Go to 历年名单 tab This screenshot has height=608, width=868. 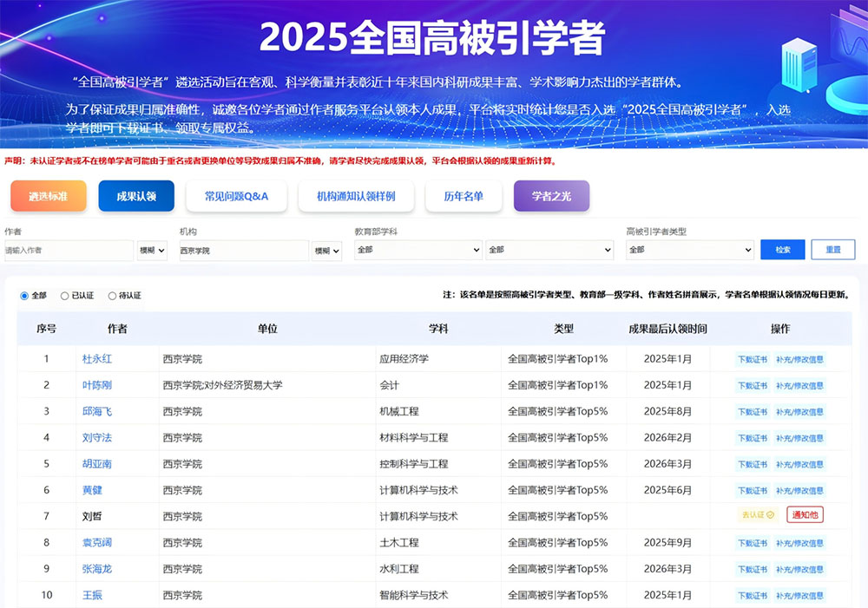(x=464, y=196)
